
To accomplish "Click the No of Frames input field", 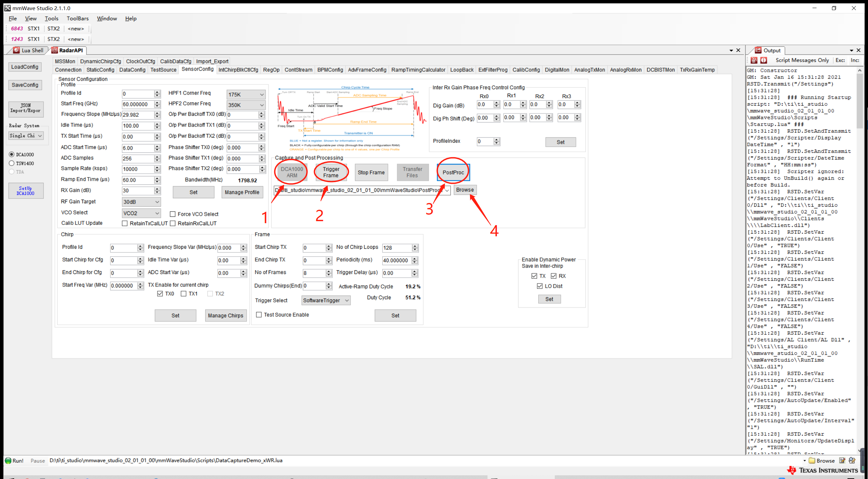I will tap(314, 273).
